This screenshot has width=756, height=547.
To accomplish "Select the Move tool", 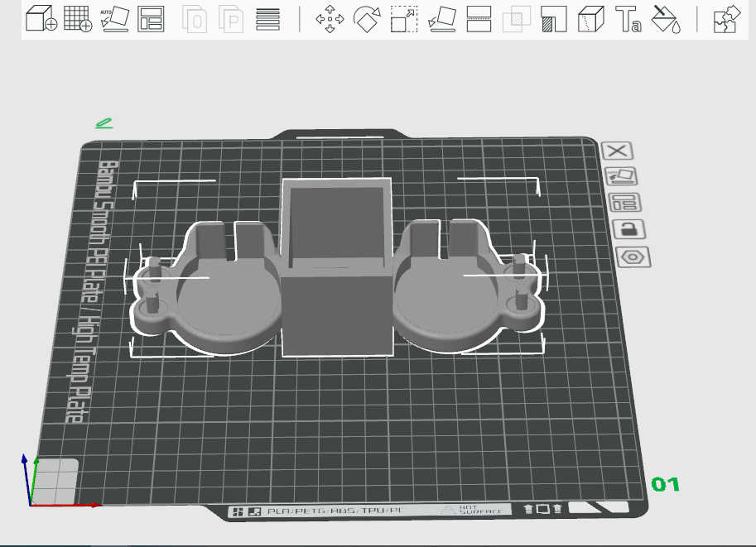I will (330, 19).
